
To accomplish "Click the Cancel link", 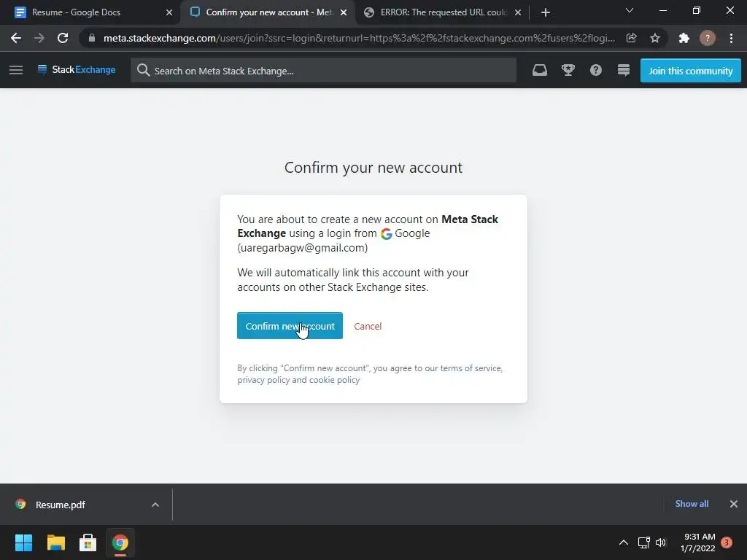I will point(368,326).
